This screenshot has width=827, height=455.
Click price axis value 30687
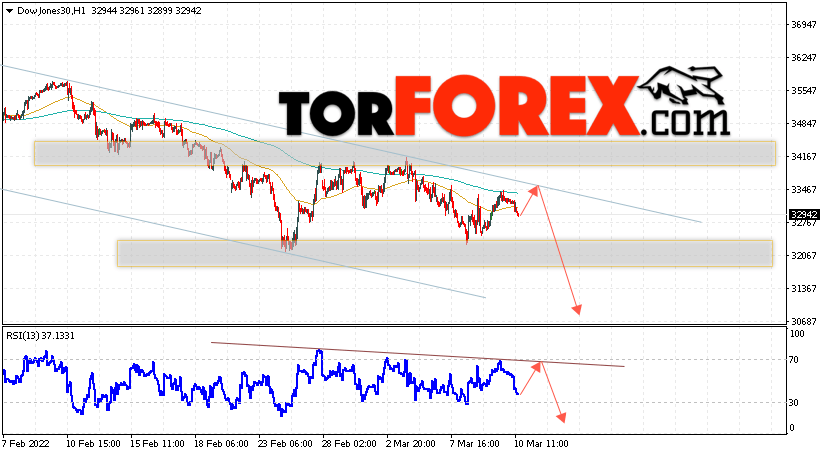[804, 322]
